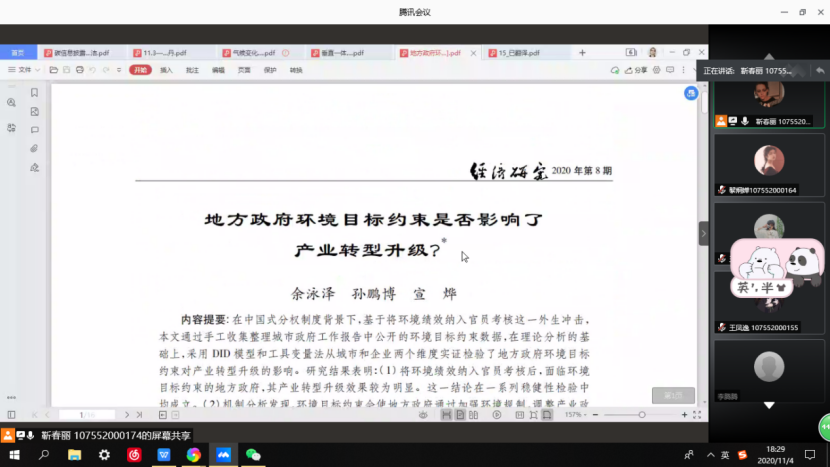Go to the next page arrow
The width and height of the screenshot is (830, 467).
[x=127, y=415]
